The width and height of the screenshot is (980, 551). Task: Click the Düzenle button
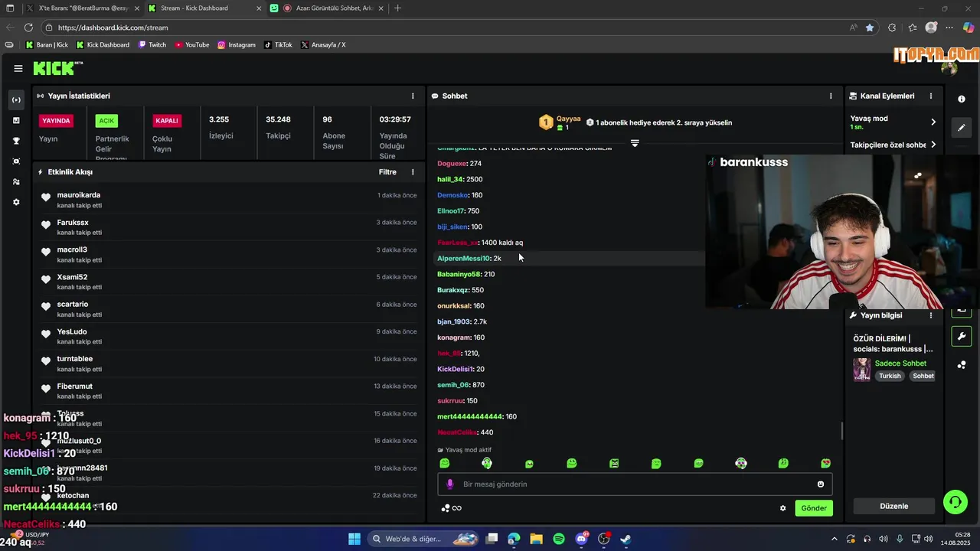[894, 506]
